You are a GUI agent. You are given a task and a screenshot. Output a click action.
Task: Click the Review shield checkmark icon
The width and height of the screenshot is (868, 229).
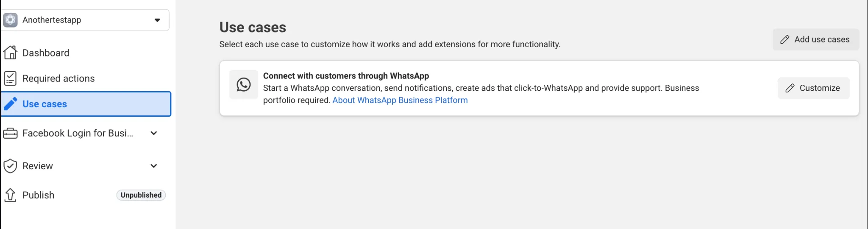10,166
